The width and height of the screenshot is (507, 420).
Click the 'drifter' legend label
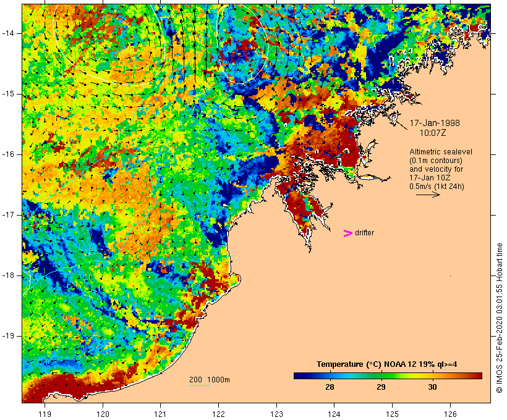coord(364,233)
